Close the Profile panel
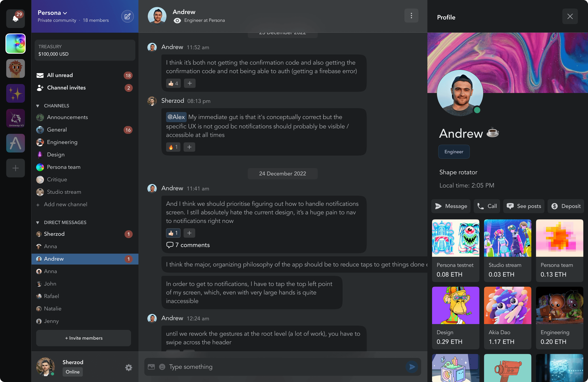The width and height of the screenshot is (588, 382). (570, 17)
